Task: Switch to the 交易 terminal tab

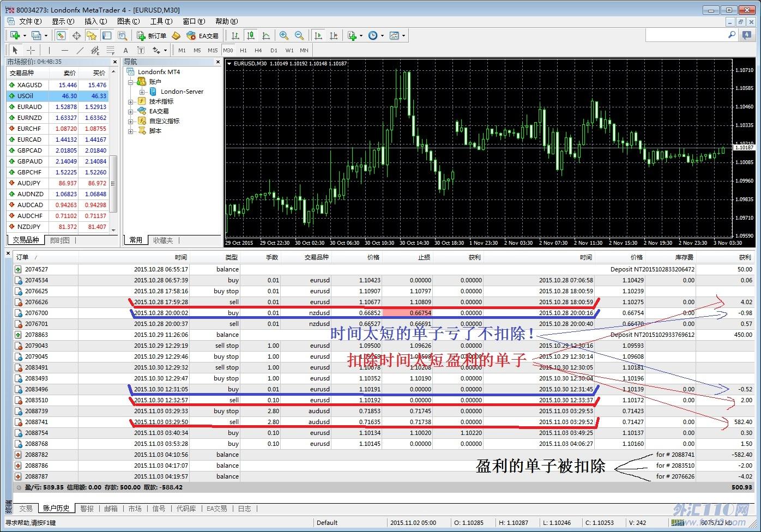Action: [26, 508]
